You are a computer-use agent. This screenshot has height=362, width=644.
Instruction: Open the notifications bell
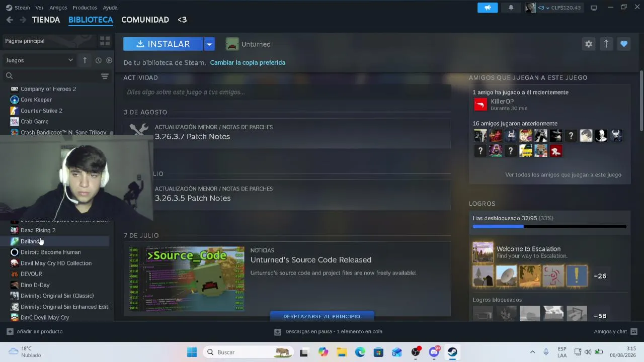point(511,8)
